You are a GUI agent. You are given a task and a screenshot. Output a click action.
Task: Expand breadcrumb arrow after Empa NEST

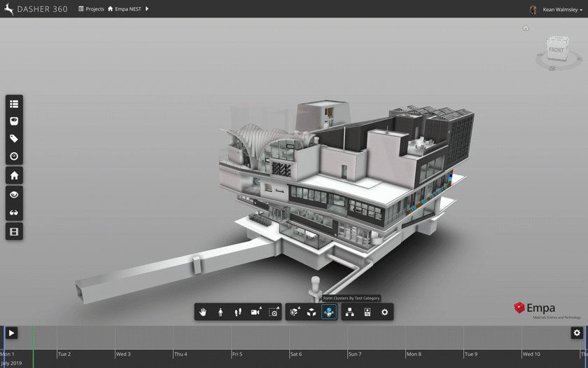[147, 9]
